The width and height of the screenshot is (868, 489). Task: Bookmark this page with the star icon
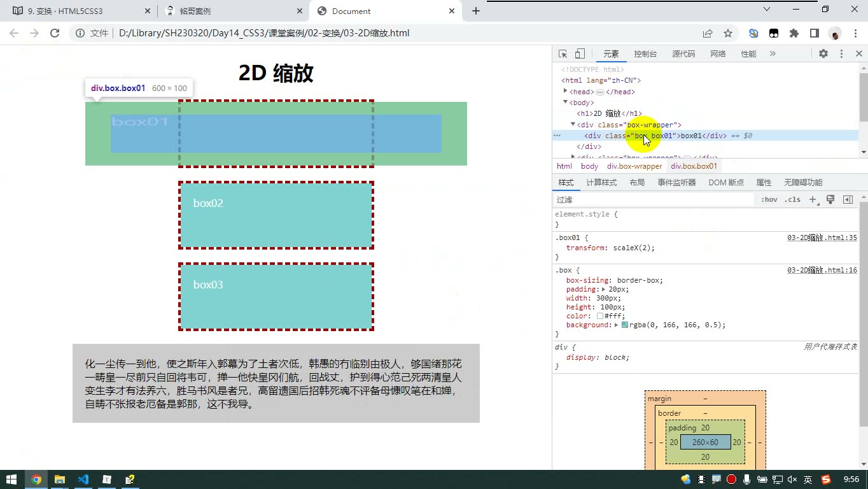coord(728,33)
